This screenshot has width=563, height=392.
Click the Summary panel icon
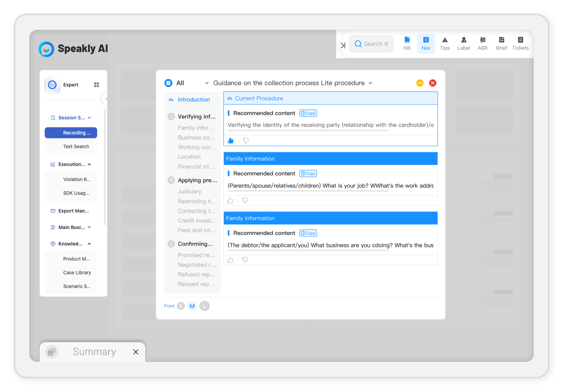click(52, 352)
